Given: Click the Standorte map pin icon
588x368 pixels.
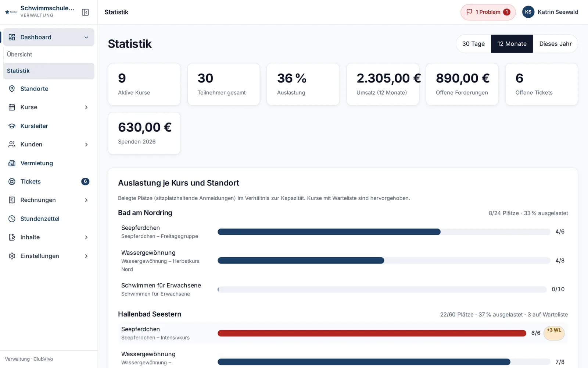Looking at the screenshot, I should pos(12,89).
